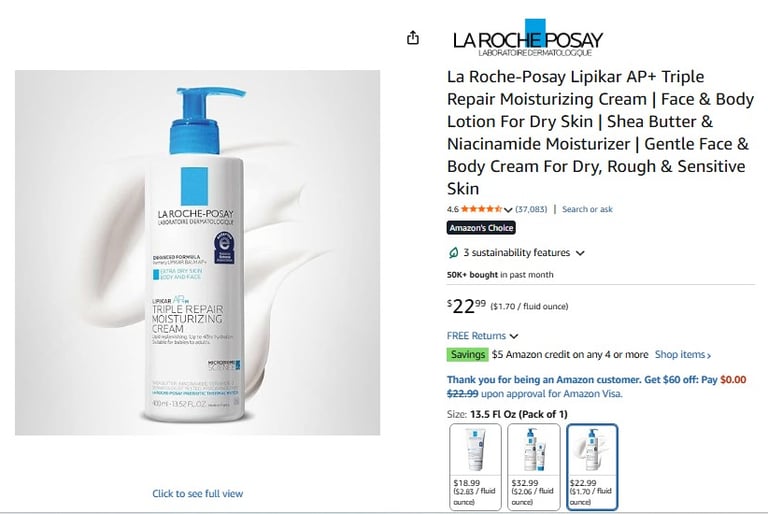Select the $18.99 tube size option
Viewport: 768px width, 514px height.
(x=475, y=467)
